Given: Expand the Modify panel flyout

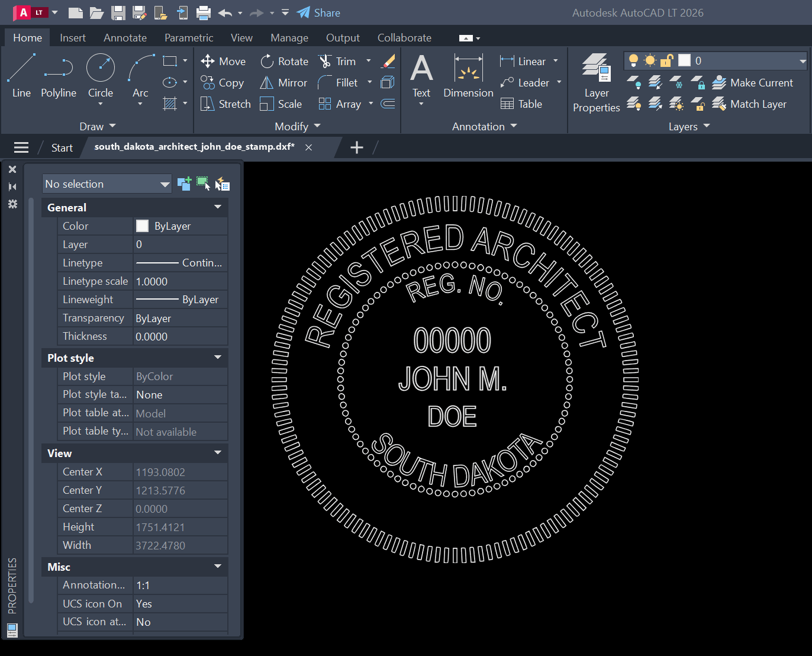Looking at the screenshot, I should pos(297,126).
